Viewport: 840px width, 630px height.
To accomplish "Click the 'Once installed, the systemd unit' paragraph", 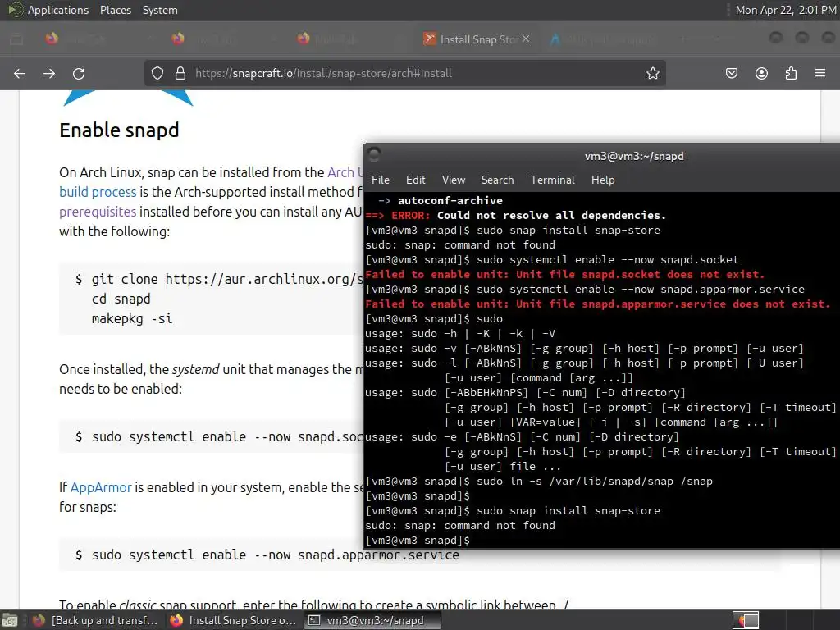I will [211, 379].
